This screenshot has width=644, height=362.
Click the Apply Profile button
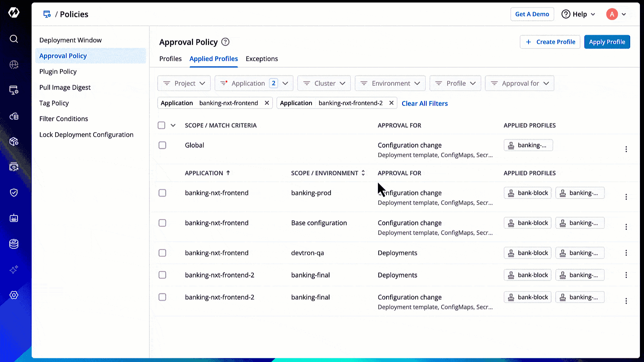tap(607, 42)
